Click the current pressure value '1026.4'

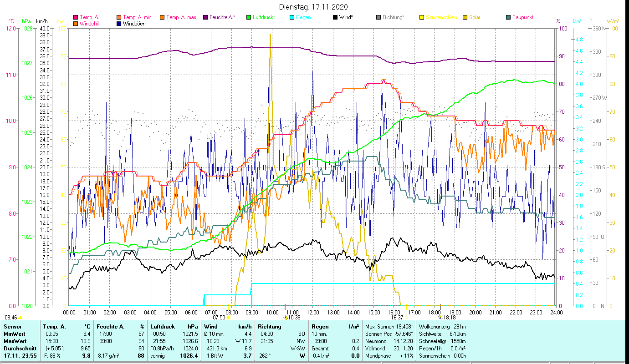[189, 356]
